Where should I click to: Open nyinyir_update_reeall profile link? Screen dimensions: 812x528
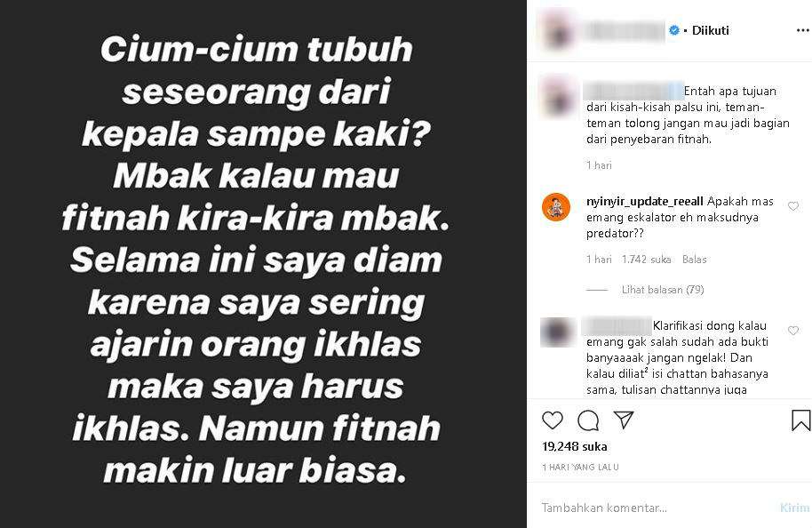(645, 202)
